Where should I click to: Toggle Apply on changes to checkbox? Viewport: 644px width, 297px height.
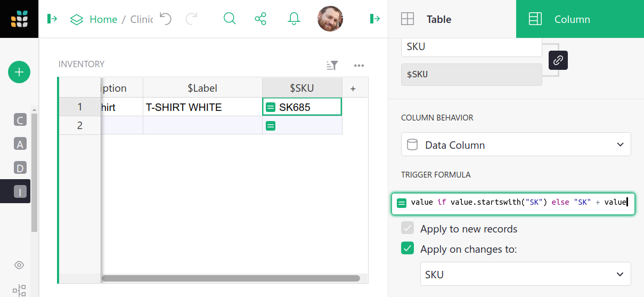point(407,248)
